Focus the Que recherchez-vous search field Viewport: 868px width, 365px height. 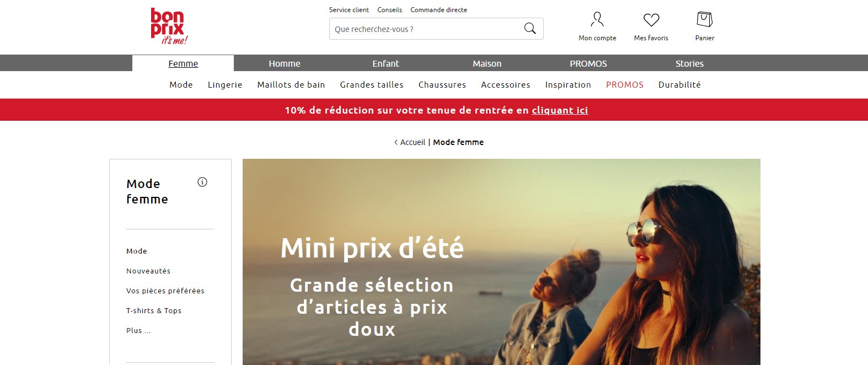click(x=425, y=29)
